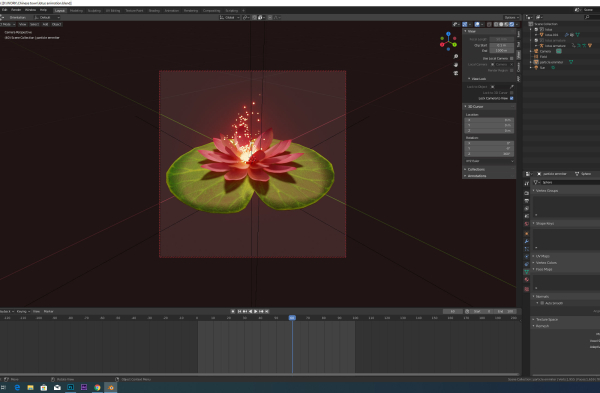This screenshot has width=600, height=393.
Task: Open the Add menu in viewport header
Action: tap(45, 24)
